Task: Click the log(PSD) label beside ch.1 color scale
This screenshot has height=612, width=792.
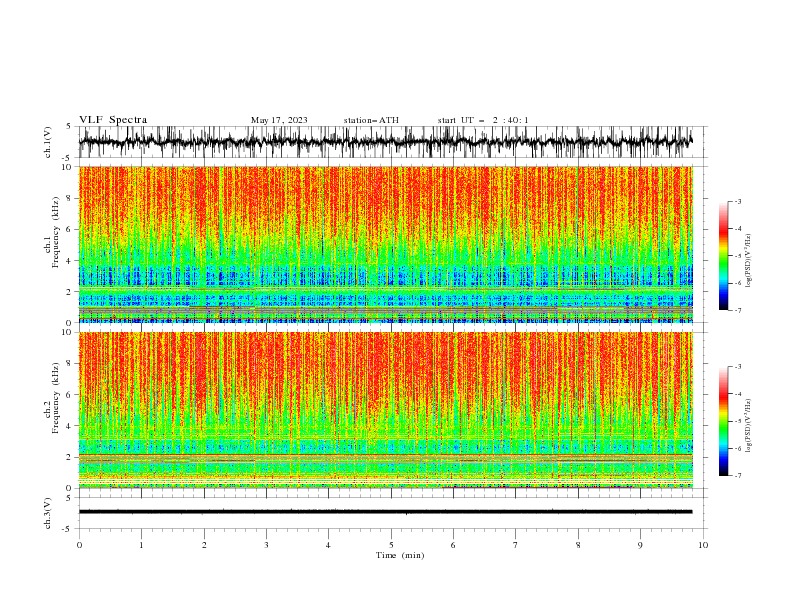Action: point(749,261)
